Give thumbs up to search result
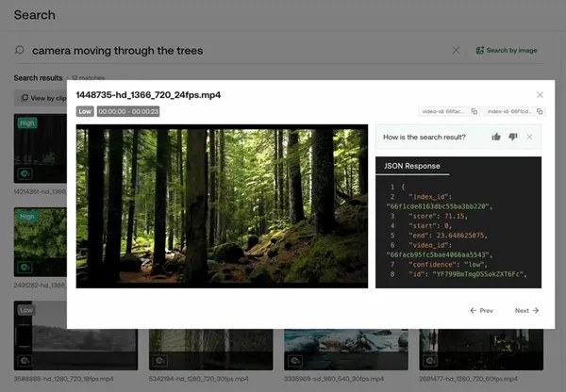The height and width of the screenshot is (392, 566). click(x=496, y=137)
